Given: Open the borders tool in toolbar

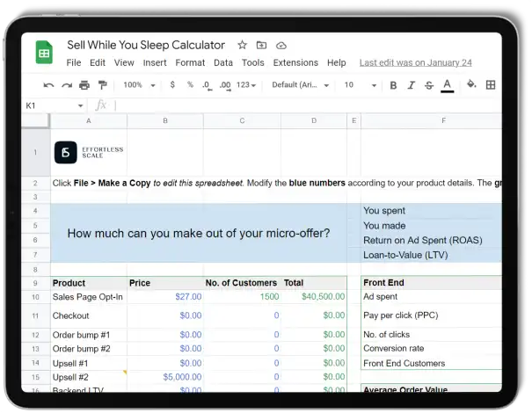Looking at the screenshot, I should click(x=491, y=85).
